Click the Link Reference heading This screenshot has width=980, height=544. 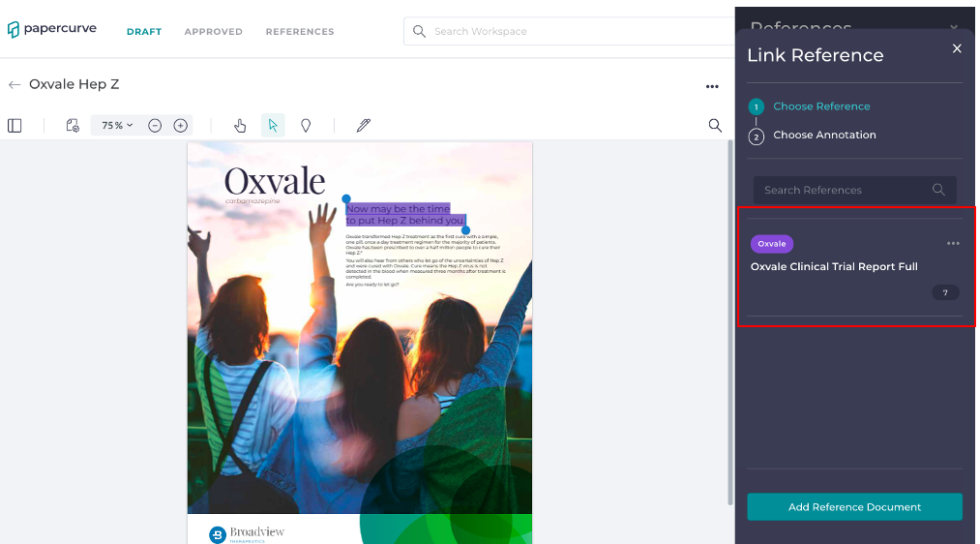click(815, 55)
